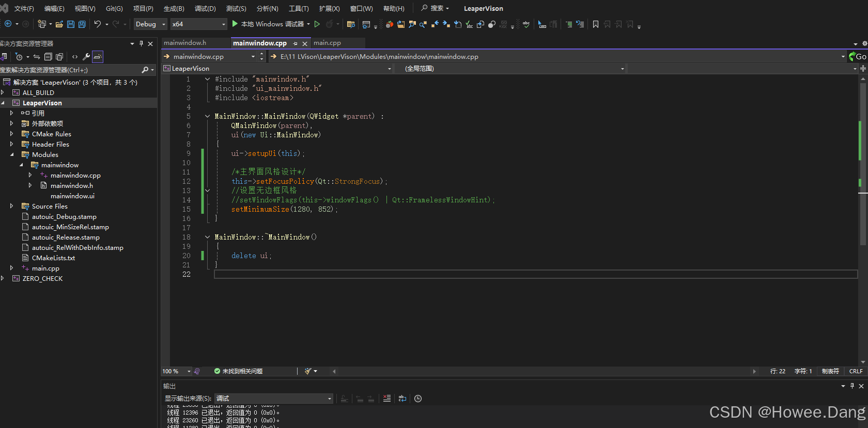Open the Debug configuration dropdown
The height and width of the screenshot is (428, 868).
click(150, 24)
